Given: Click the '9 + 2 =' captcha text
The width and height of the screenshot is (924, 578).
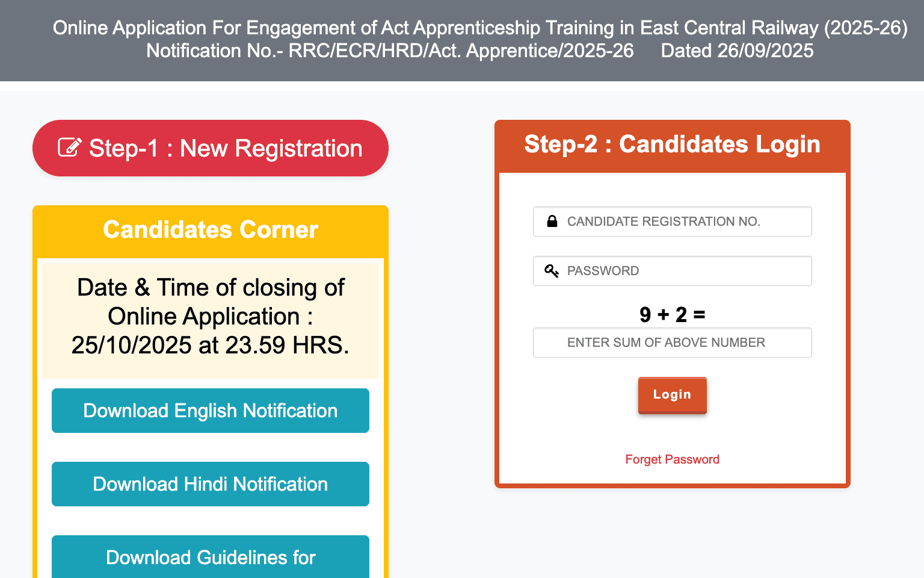Looking at the screenshot, I should tap(672, 314).
